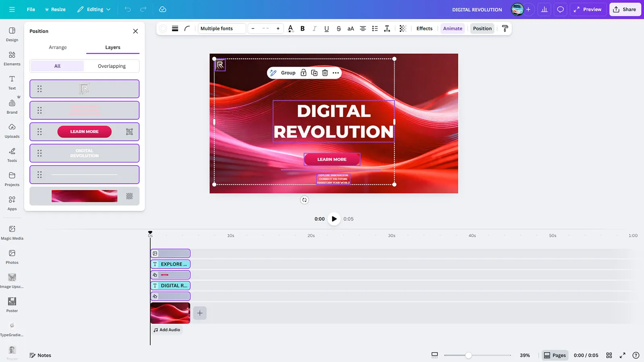The height and width of the screenshot is (362, 644).
Task: Click the Bold formatting icon
Action: [x=303, y=29]
